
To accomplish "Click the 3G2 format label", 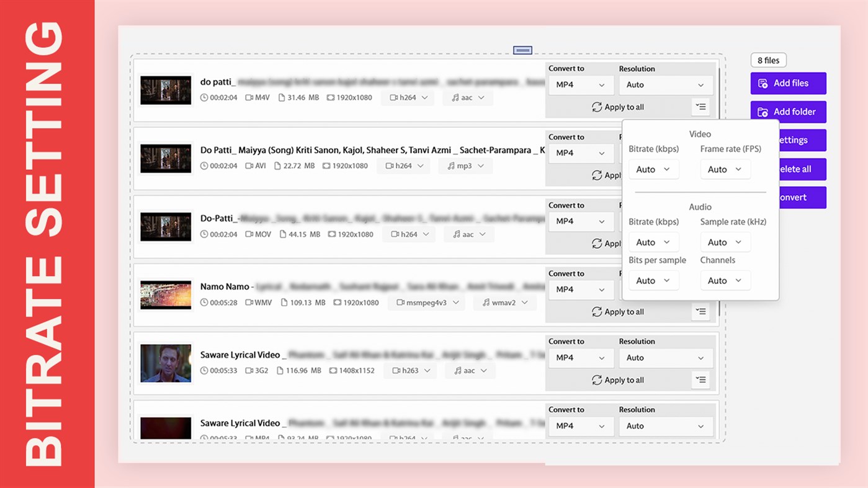I will (262, 371).
